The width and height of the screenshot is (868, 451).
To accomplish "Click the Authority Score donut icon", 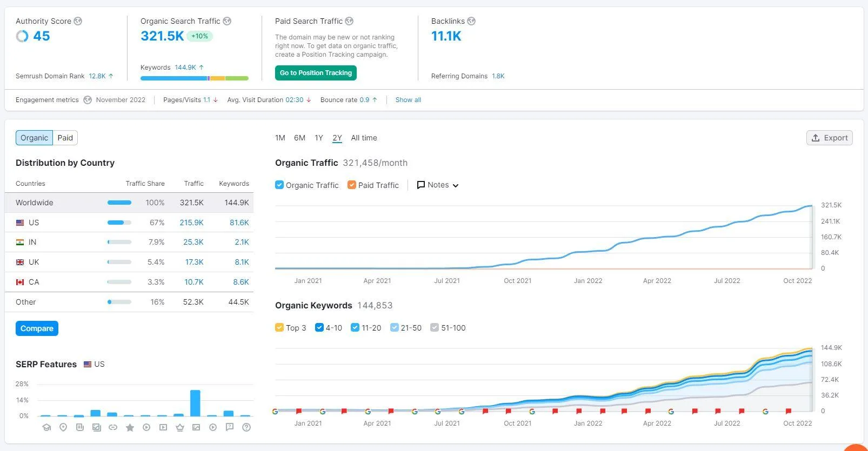I will pos(22,36).
